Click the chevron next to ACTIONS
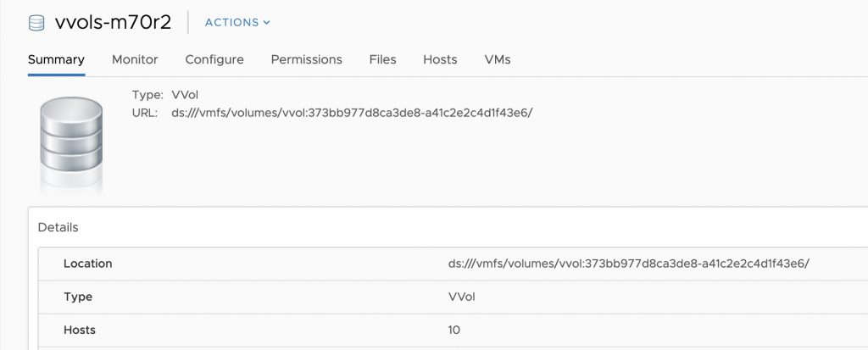The image size is (868, 350). coord(267,23)
